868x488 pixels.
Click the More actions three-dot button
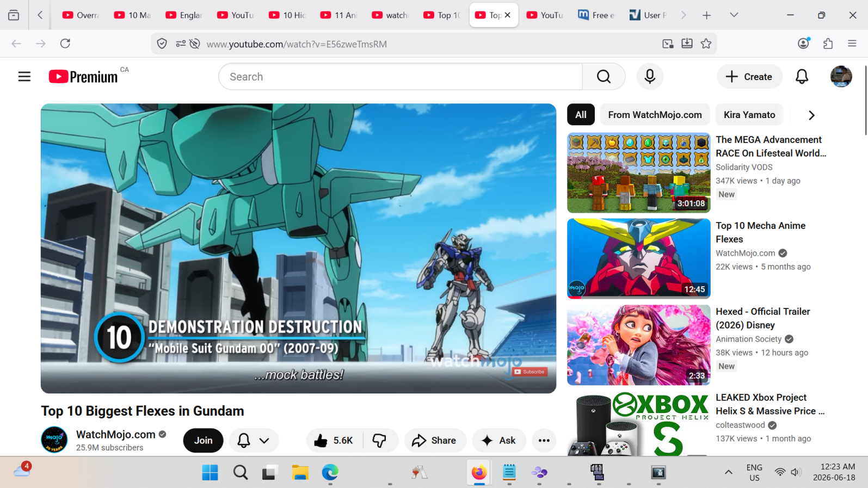point(544,441)
